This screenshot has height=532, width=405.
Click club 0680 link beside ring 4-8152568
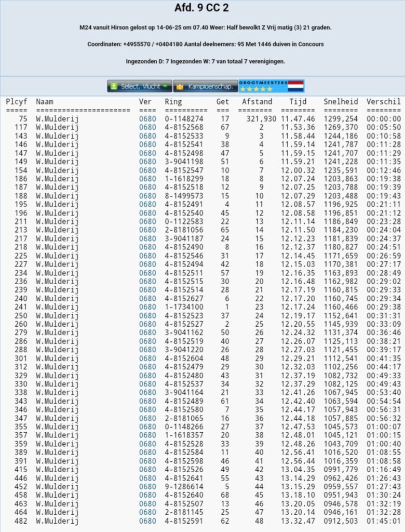click(147, 127)
